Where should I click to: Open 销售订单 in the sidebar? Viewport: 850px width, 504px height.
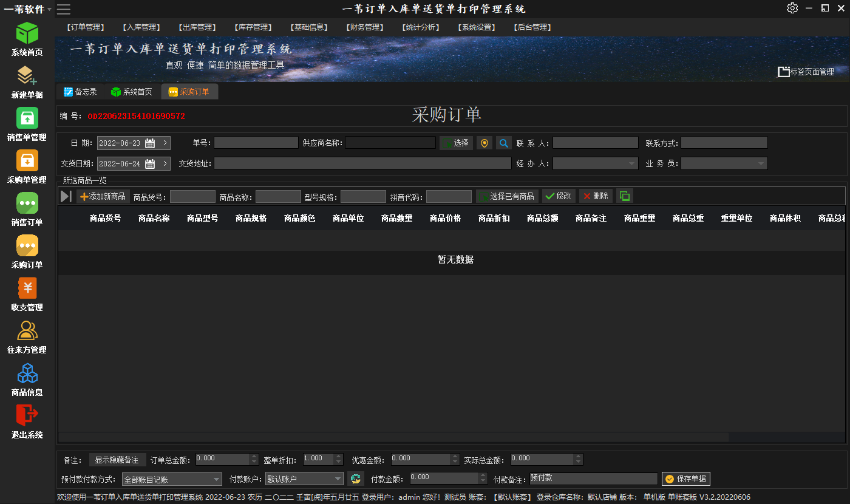click(x=27, y=209)
